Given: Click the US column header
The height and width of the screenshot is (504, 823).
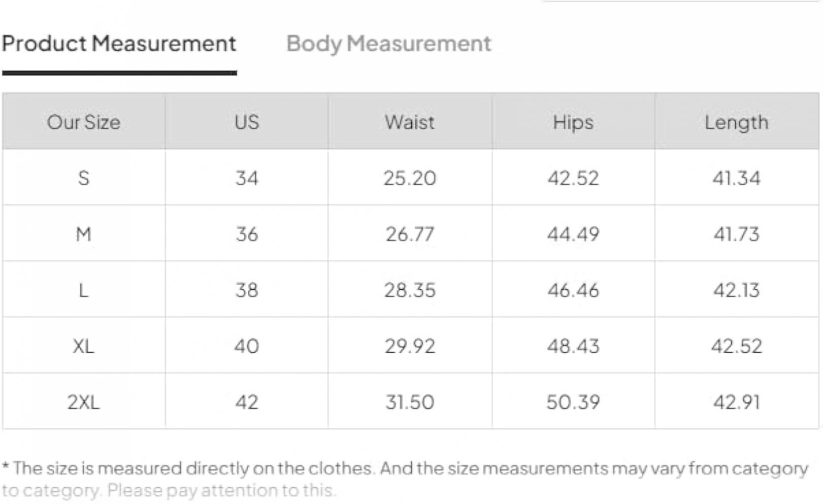Looking at the screenshot, I should click(247, 122).
